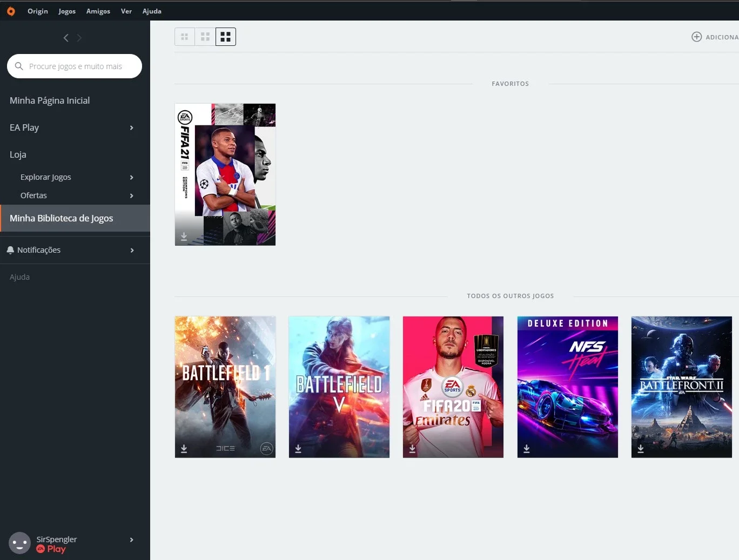Download Battlefield 1 via arrow icon

[184, 449]
